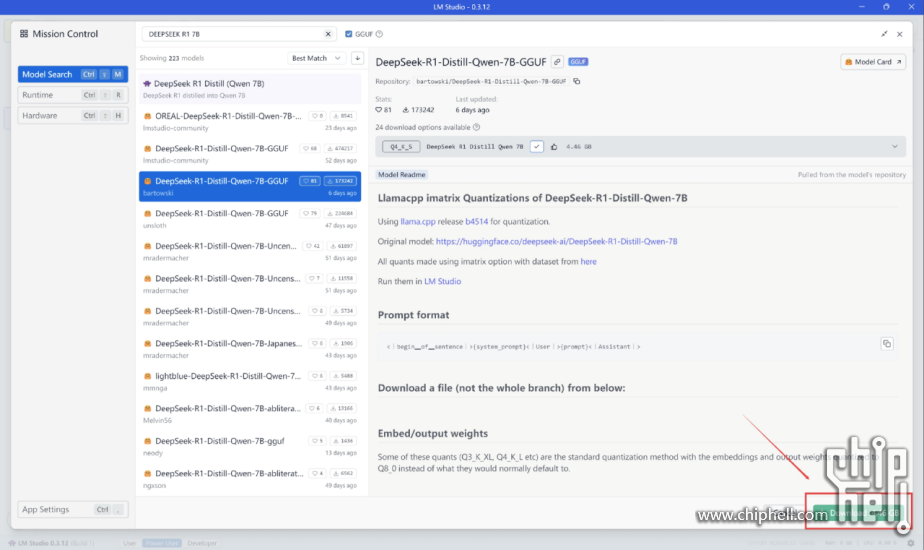
Task: Open the huggingface original model link
Action: click(556, 242)
